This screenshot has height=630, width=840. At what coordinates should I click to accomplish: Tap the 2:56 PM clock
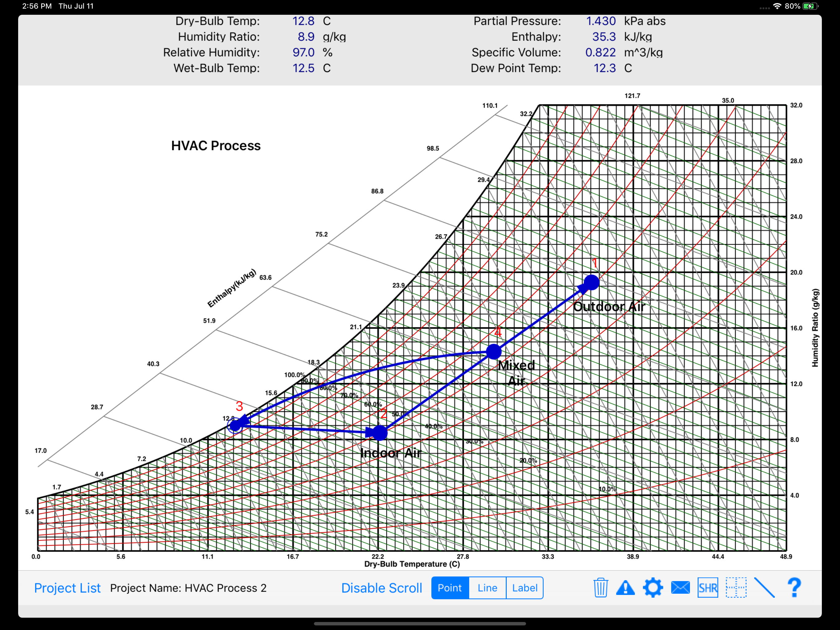click(x=37, y=6)
